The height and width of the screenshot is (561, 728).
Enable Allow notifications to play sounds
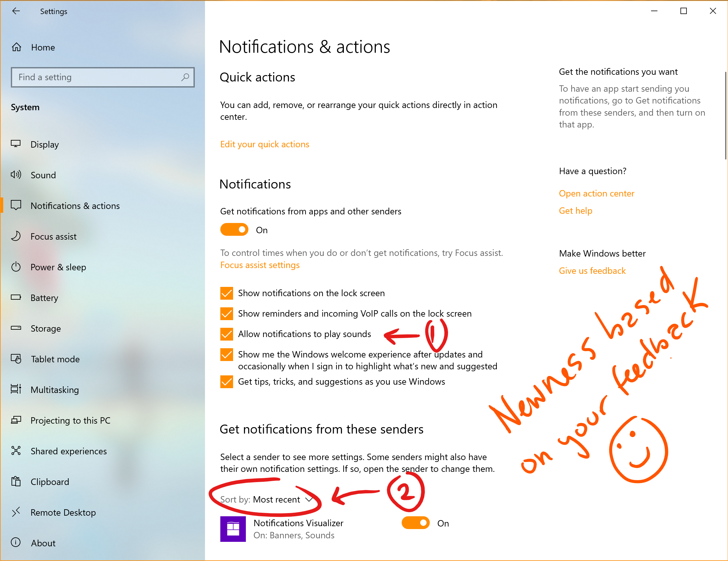[x=227, y=334]
